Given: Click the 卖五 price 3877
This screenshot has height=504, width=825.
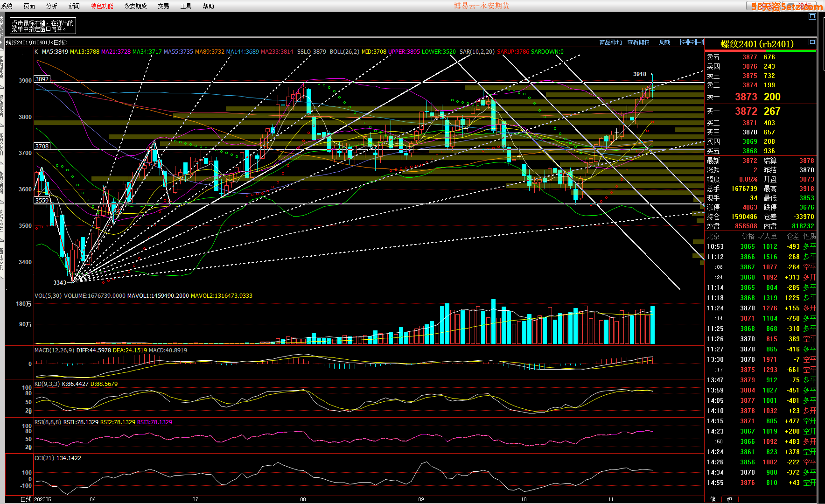Looking at the screenshot, I should point(750,57).
